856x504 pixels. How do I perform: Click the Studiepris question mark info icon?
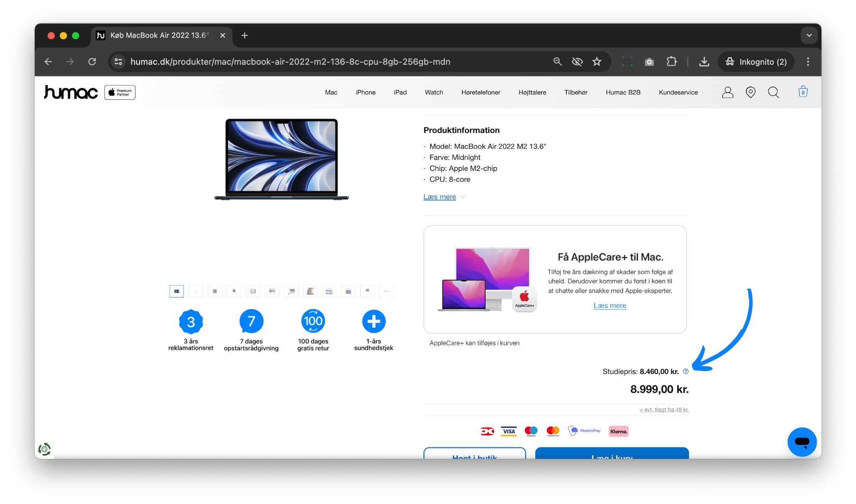(x=686, y=371)
